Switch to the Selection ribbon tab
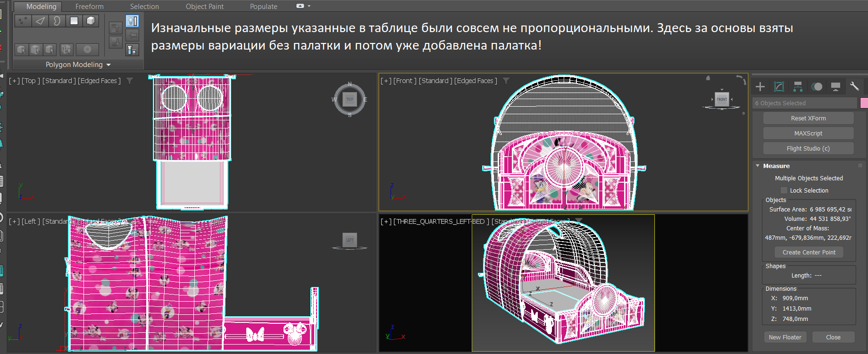Screen dimensions: 868x354 click(x=144, y=7)
